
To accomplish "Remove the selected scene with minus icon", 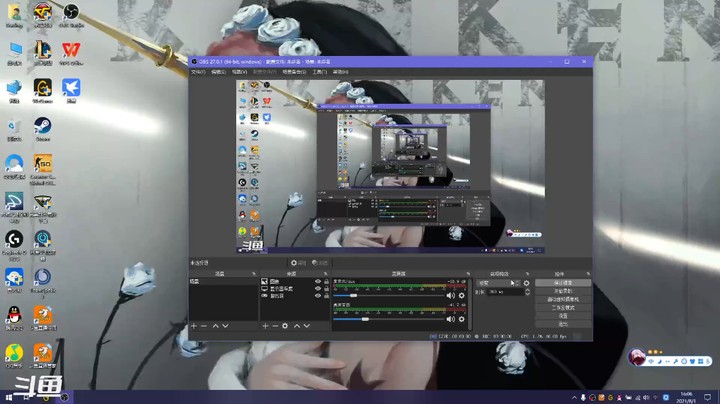I will tap(204, 326).
